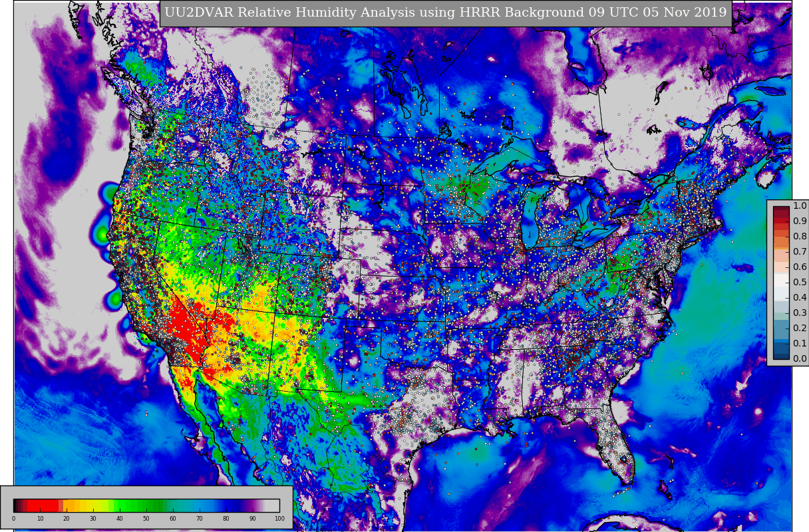
Task: Click the 0.9 label on vertical colorbar
Action: click(800, 221)
